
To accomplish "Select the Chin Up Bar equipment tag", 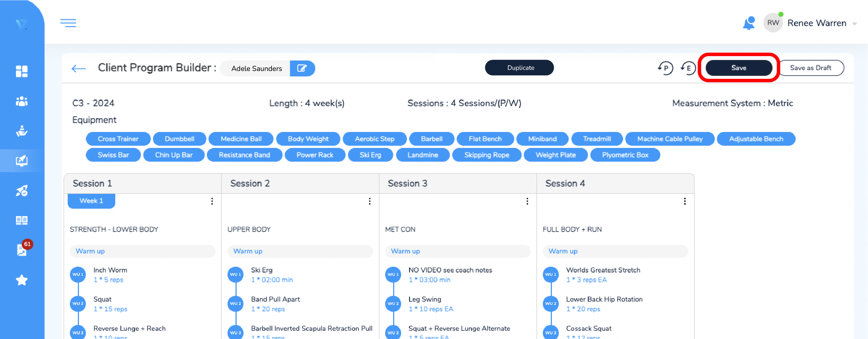I will point(174,155).
